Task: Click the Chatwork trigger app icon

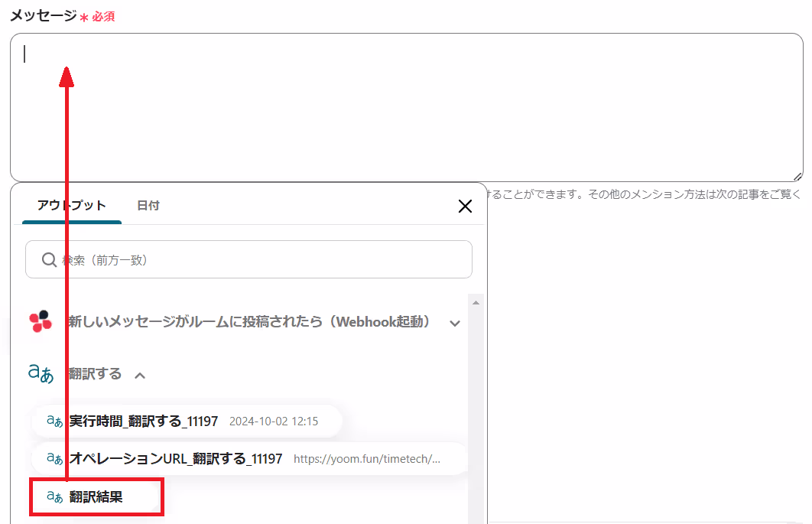Action: [41, 322]
